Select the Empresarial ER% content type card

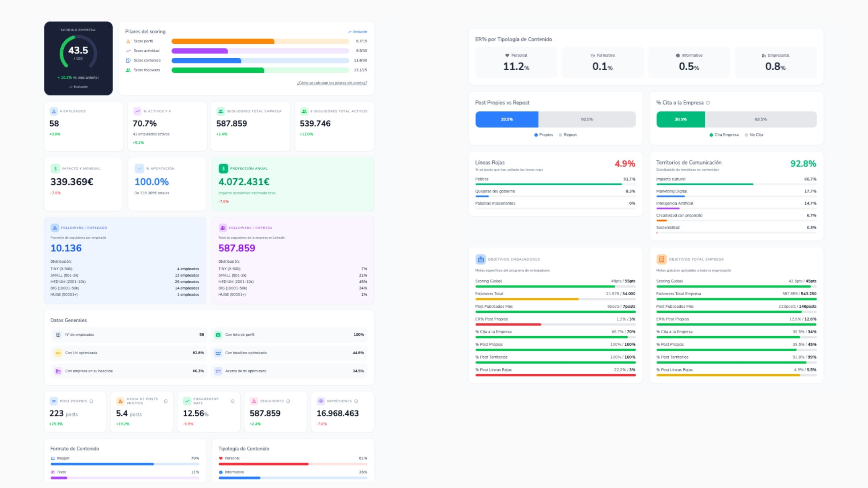tap(775, 62)
